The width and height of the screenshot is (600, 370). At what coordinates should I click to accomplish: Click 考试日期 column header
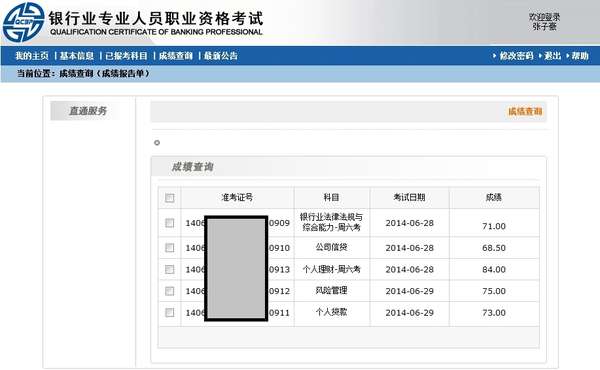409,197
